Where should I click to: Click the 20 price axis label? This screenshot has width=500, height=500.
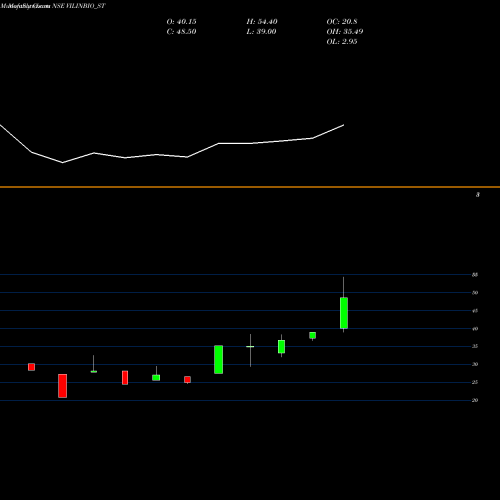[x=475, y=400]
